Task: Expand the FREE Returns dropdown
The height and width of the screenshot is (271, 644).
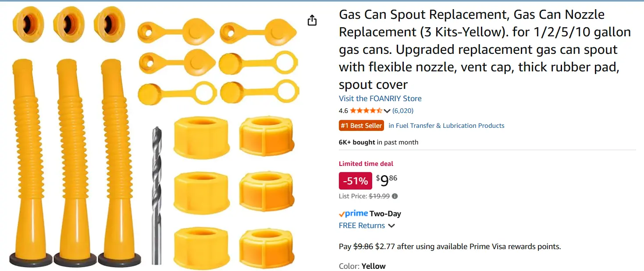Action: tap(391, 226)
